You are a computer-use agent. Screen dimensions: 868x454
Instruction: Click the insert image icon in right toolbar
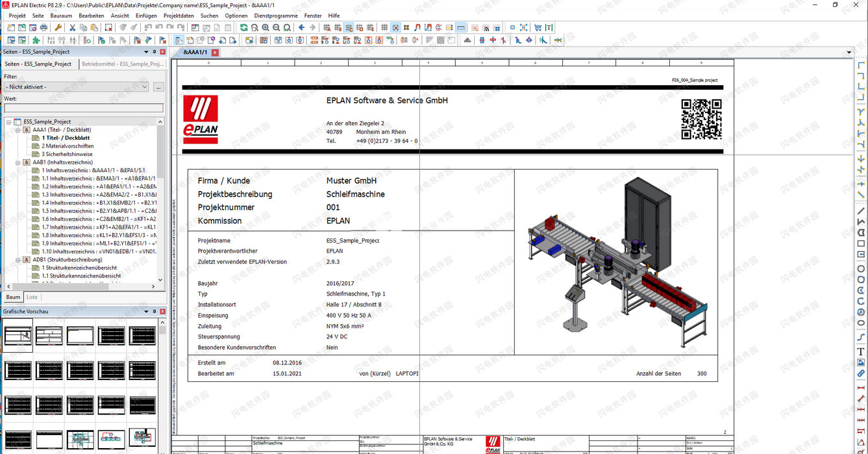861,362
